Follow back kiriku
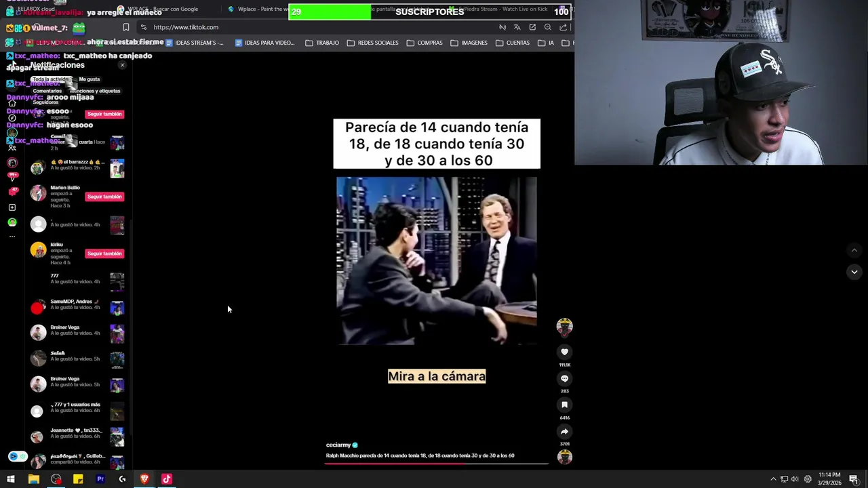 pyautogui.click(x=104, y=253)
